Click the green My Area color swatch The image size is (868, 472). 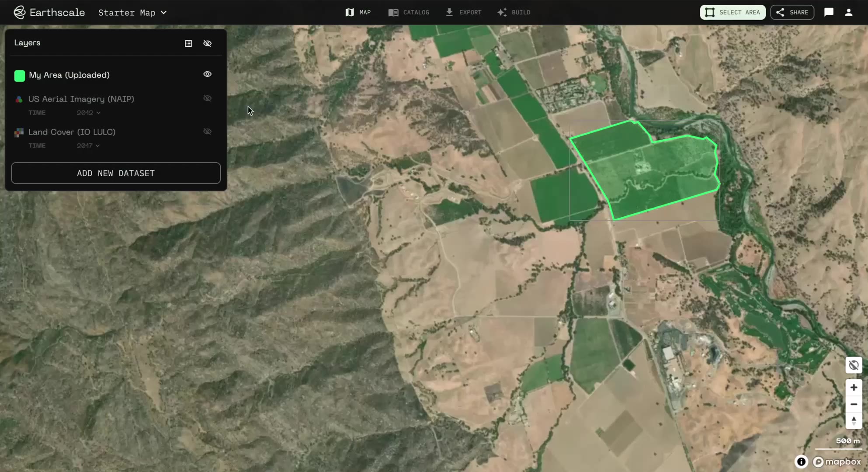pos(20,76)
